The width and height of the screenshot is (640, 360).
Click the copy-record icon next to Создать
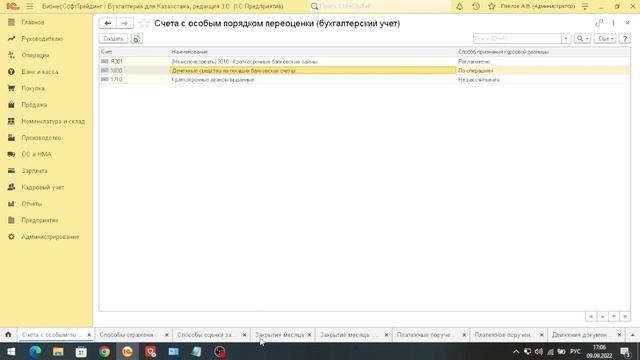pyautogui.click(x=136, y=39)
